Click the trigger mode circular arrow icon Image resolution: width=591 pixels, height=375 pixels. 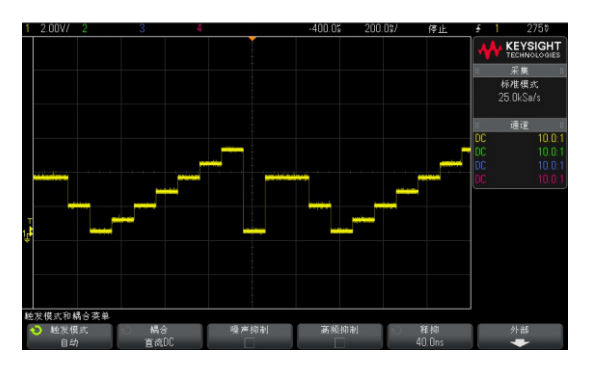[36, 331]
